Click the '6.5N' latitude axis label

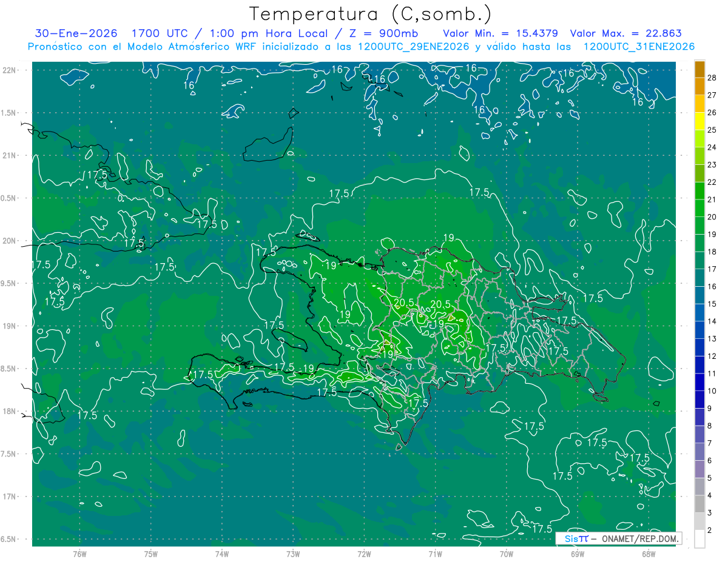pos(8,540)
